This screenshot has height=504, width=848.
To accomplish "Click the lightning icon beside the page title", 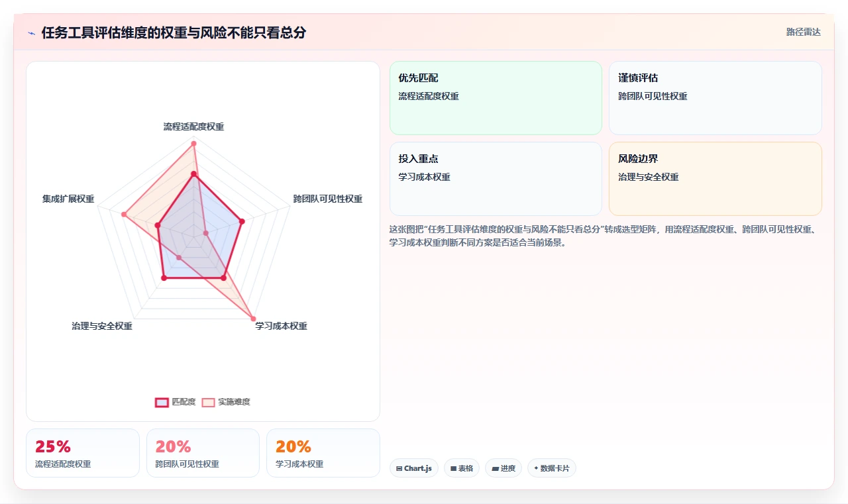I will tap(31, 33).
